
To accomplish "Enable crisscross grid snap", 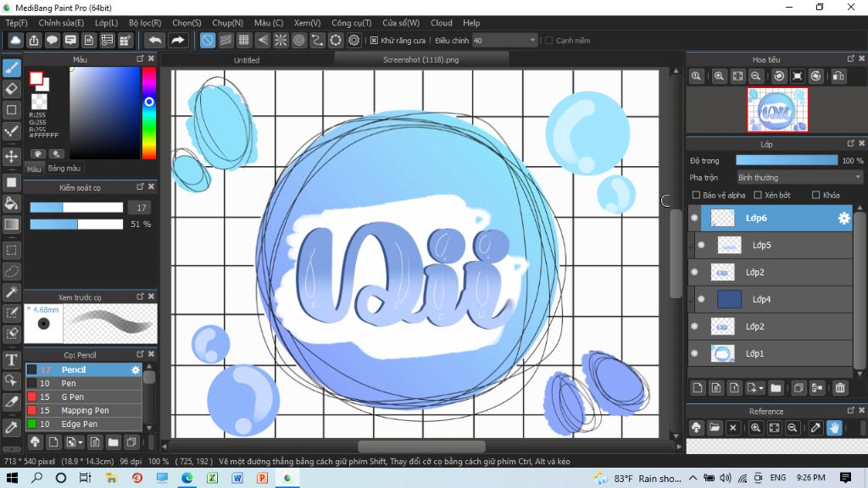I will 243,41.
